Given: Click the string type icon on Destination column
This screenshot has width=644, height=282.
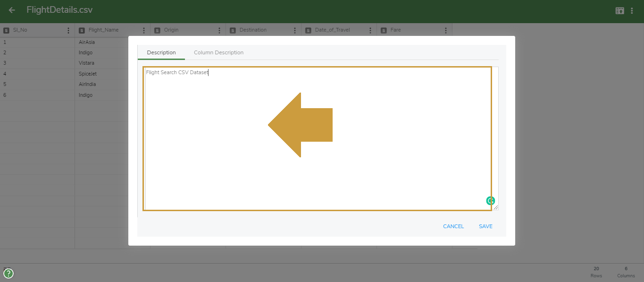Looking at the screenshot, I should coord(233,30).
